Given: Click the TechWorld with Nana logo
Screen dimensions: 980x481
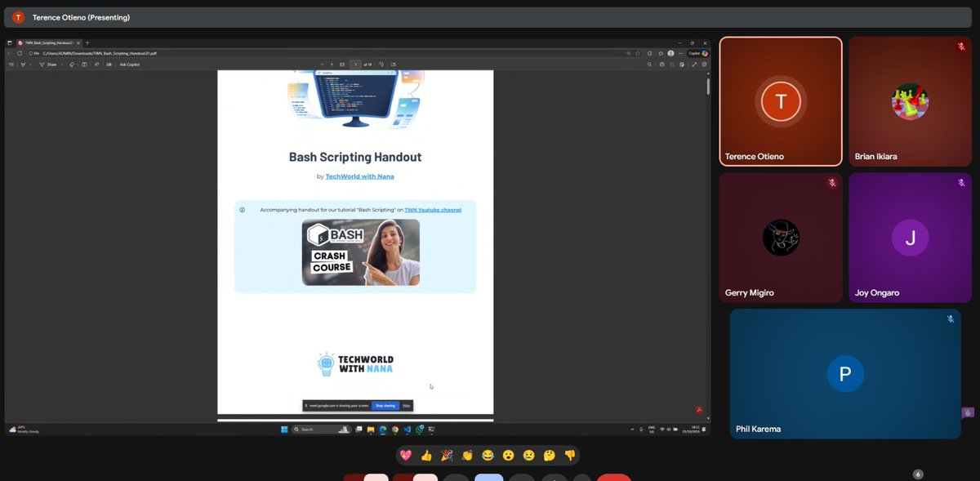Looking at the screenshot, I should coord(355,364).
